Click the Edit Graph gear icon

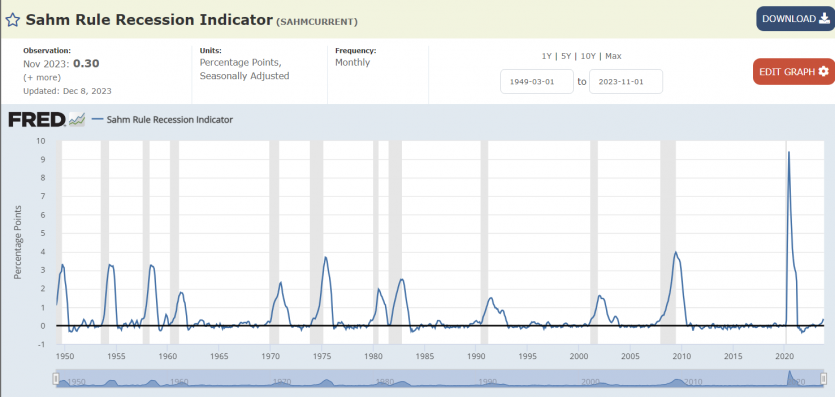pos(823,72)
